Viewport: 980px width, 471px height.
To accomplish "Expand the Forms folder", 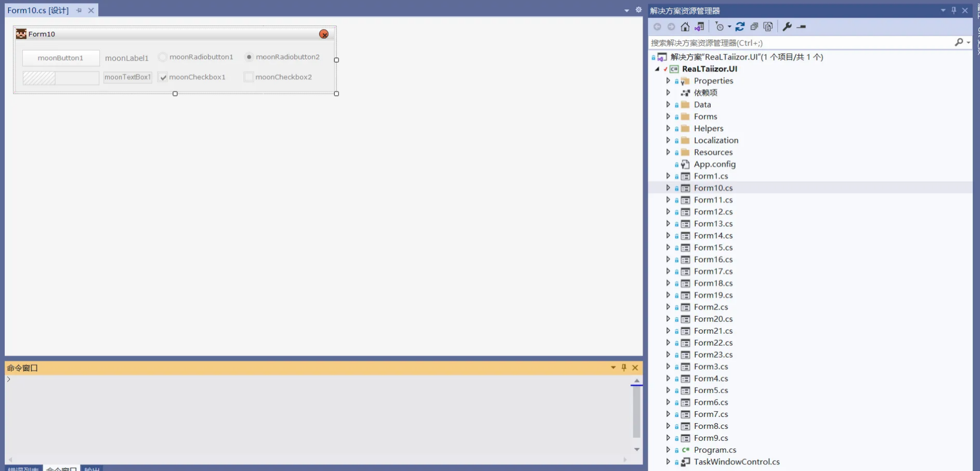I will pyautogui.click(x=668, y=116).
